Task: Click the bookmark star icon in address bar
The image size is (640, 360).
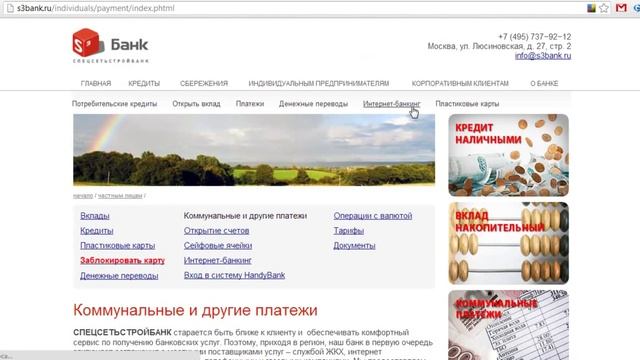Action: coord(604,8)
